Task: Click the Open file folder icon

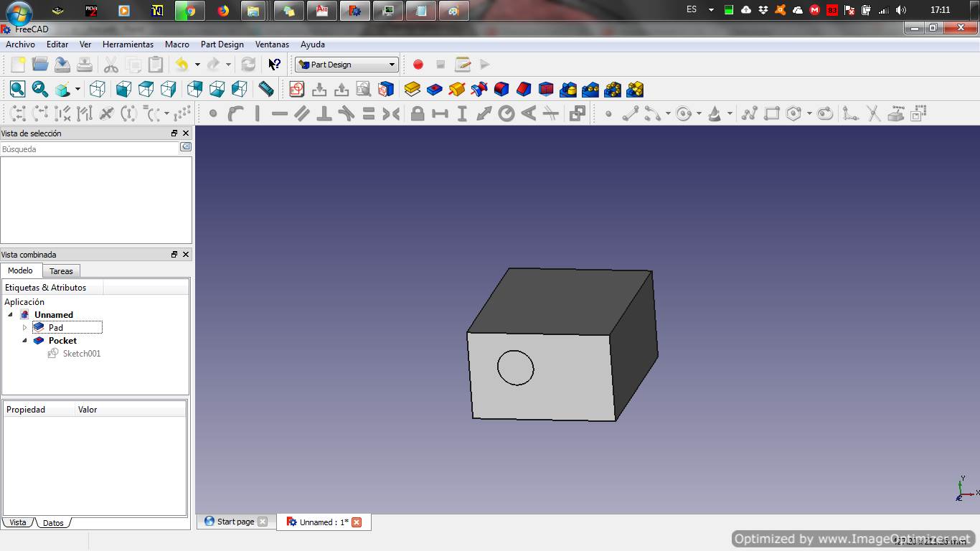Action: coord(40,65)
